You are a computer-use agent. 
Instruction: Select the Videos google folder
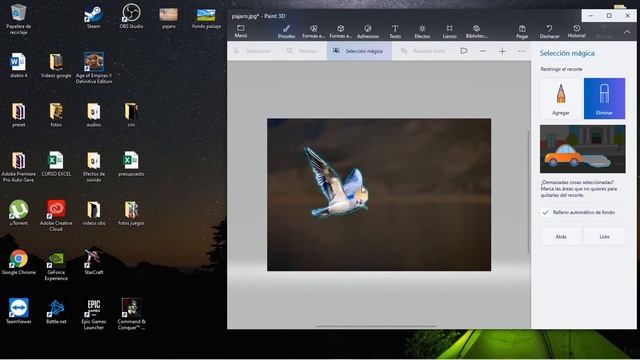tap(56, 65)
